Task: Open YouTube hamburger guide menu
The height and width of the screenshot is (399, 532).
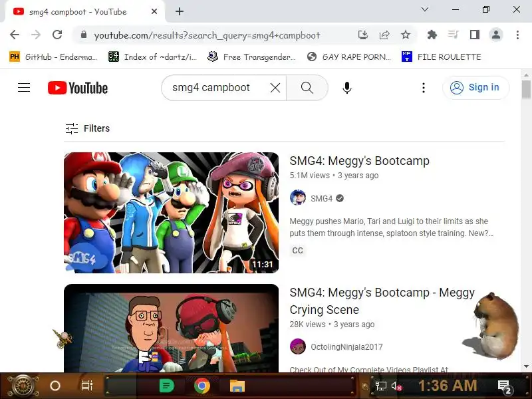Action: click(24, 88)
